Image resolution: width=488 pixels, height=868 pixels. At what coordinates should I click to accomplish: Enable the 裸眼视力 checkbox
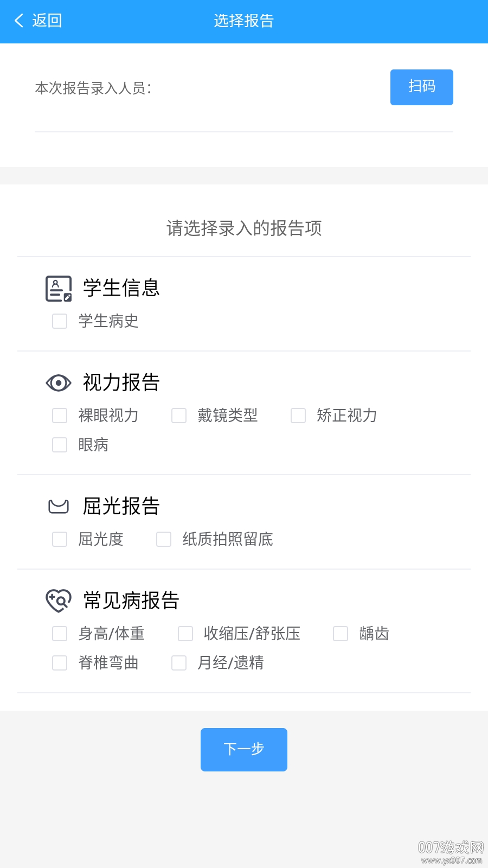[x=60, y=416]
